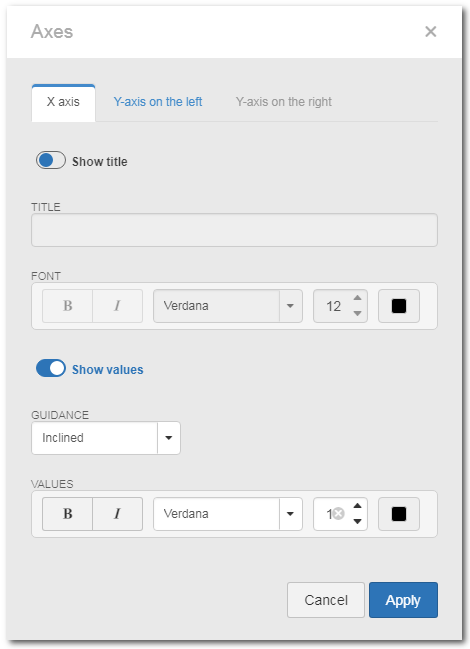Click italic icon in the title FONT row

coord(118,306)
